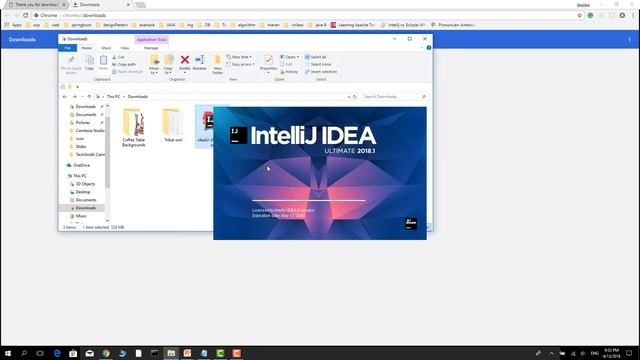
Task: Open the Downloads page more-actions menu
Action: [x=629, y=39]
